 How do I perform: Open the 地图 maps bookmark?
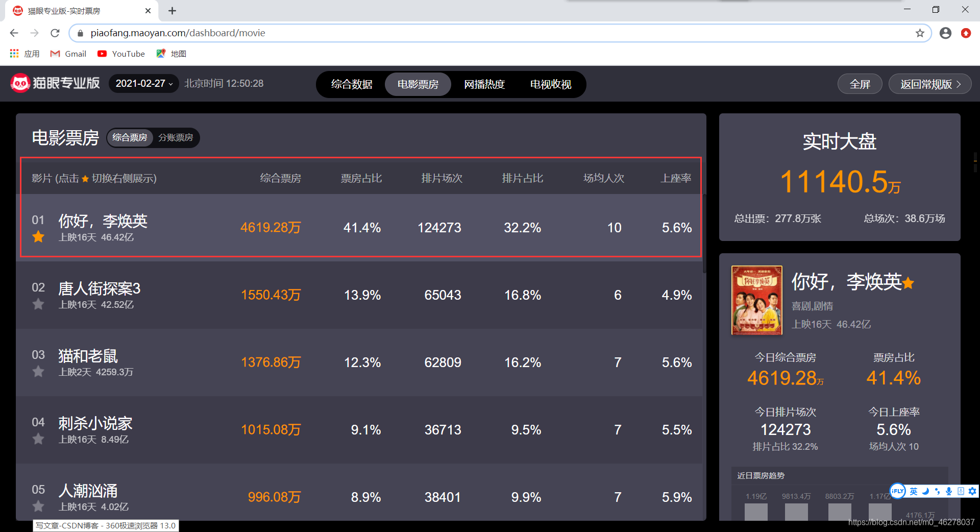171,54
